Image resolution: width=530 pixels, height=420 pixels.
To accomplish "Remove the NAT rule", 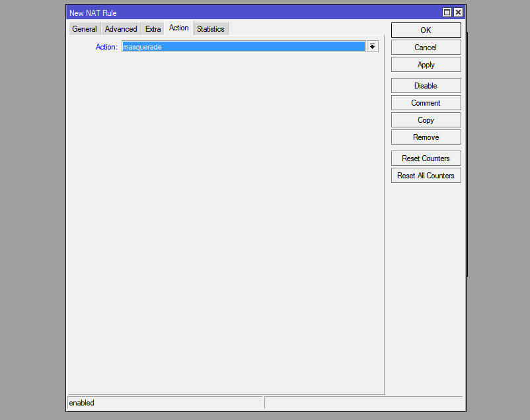I will pyautogui.click(x=426, y=137).
